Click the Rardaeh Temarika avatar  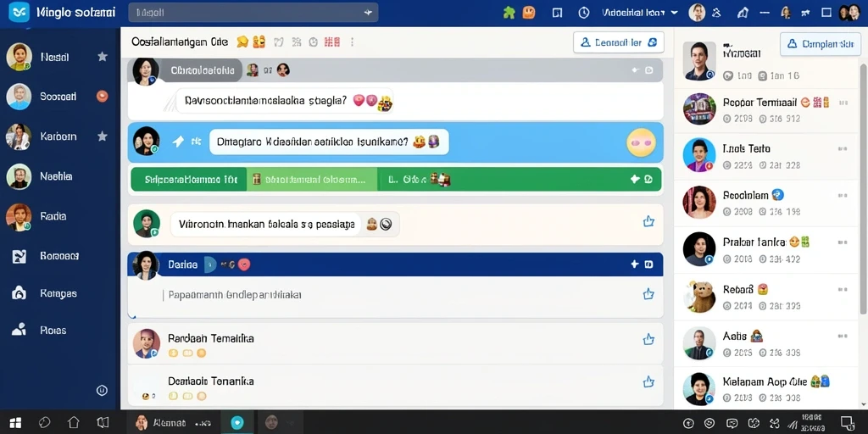[147, 343]
